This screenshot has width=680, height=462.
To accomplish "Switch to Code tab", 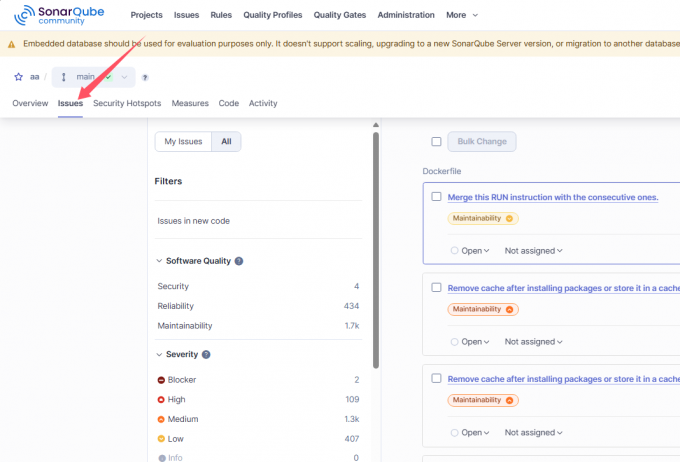I will coord(229,103).
